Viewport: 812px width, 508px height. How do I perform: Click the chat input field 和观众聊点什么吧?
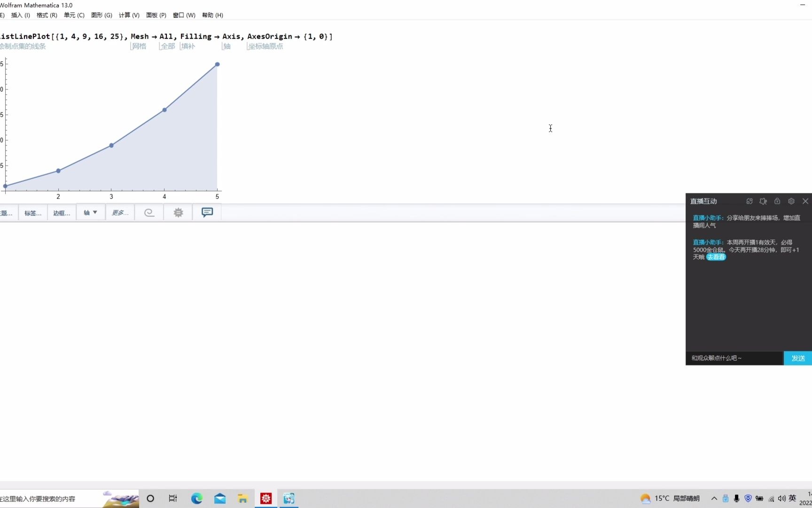pos(734,358)
